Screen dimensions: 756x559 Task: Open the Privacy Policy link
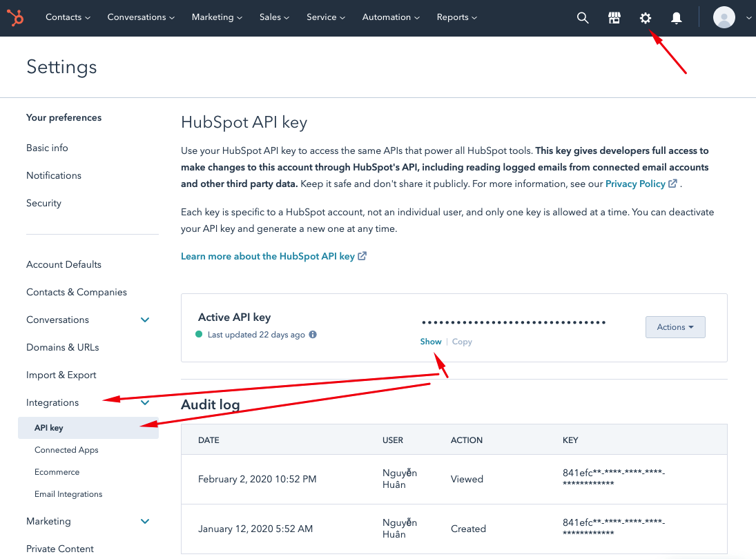coord(635,184)
